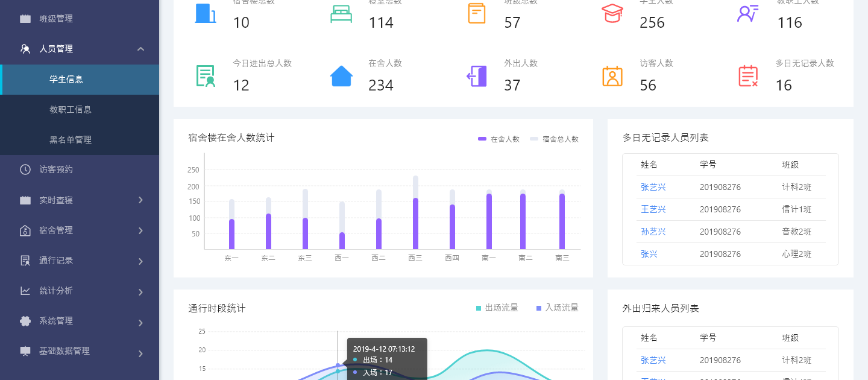This screenshot has height=380, width=868.
Task: Click the green bed icon beside 114
Action: pos(341,13)
